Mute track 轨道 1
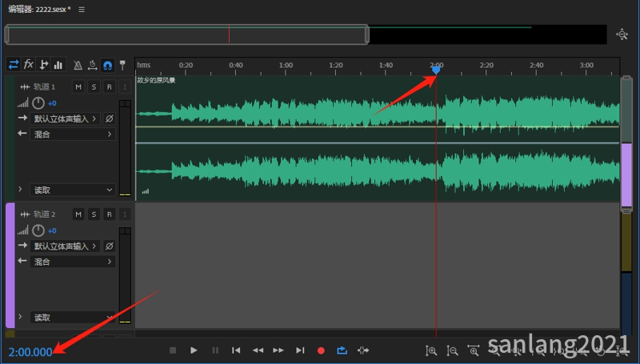The image size is (640, 364). pyautogui.click(x=78, y=86)
